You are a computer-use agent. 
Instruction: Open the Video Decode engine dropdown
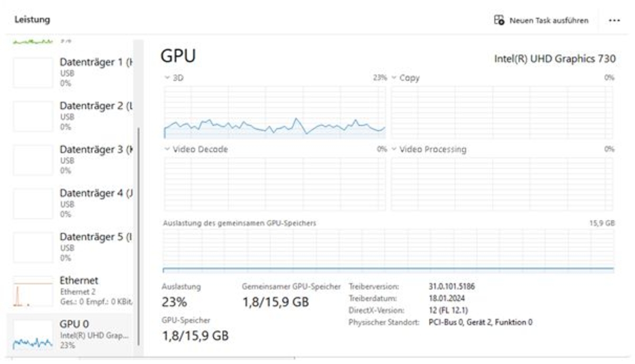(167, 149)
